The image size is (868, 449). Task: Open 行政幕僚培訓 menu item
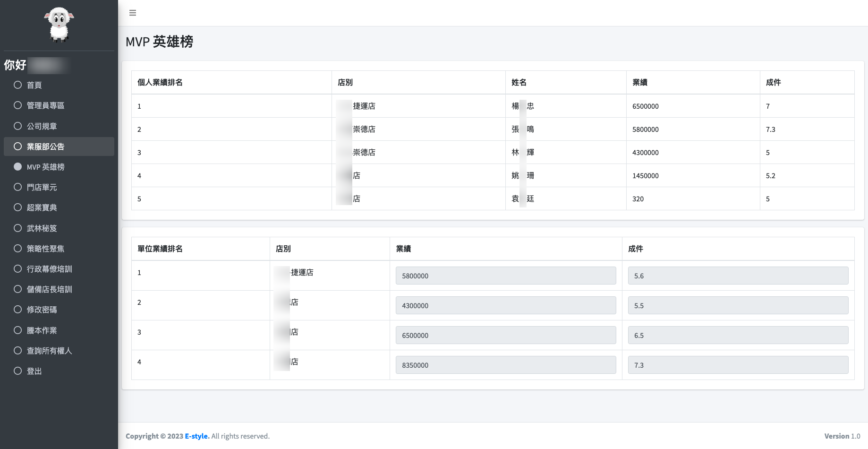49,269
